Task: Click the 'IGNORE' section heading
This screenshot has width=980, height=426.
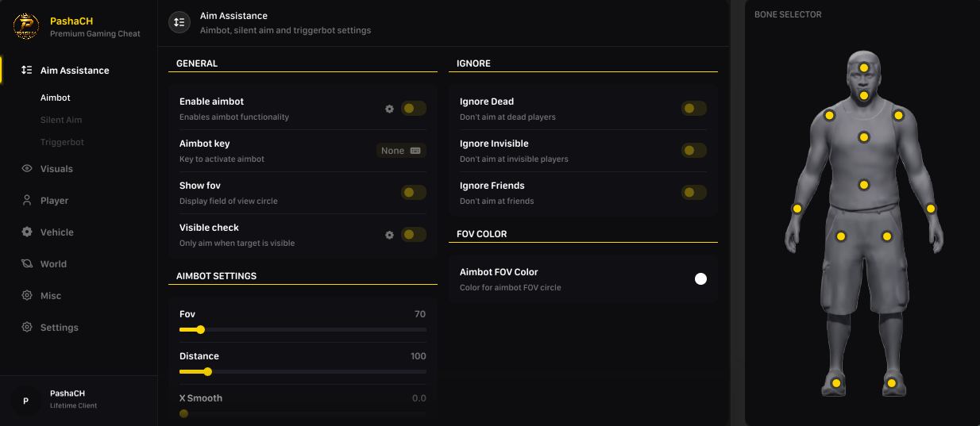Action: [474, 63]
